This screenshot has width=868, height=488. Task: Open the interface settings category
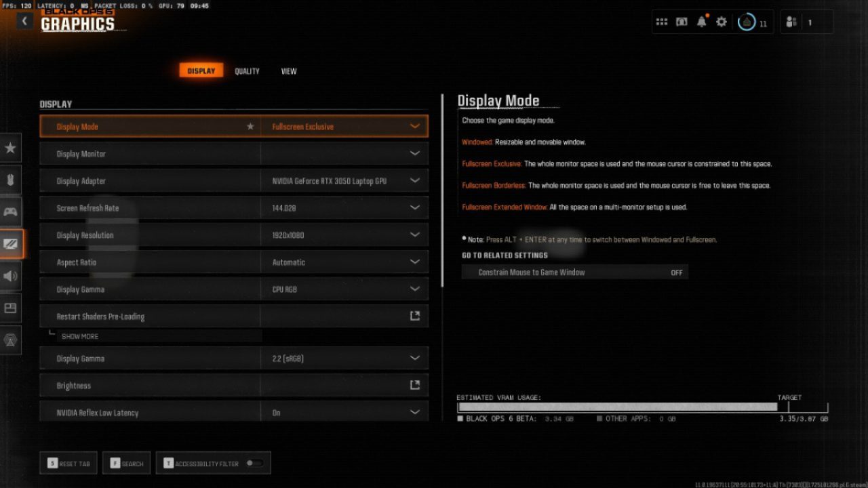[11, 308]
